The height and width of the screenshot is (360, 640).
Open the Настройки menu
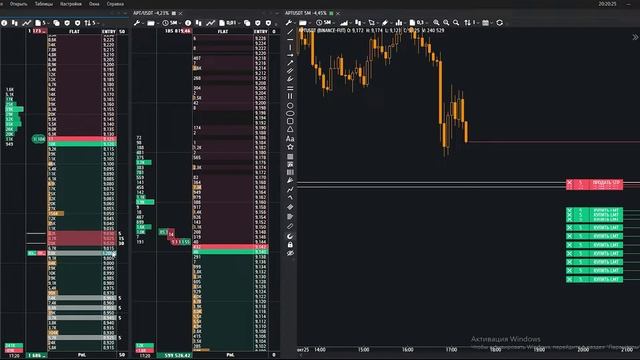click(x=71, y=4)
